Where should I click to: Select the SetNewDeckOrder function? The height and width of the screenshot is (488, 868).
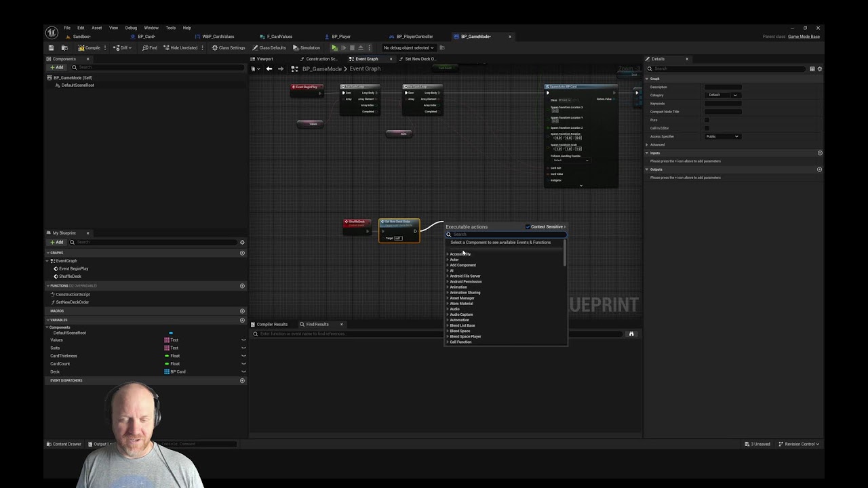[72, 302]
